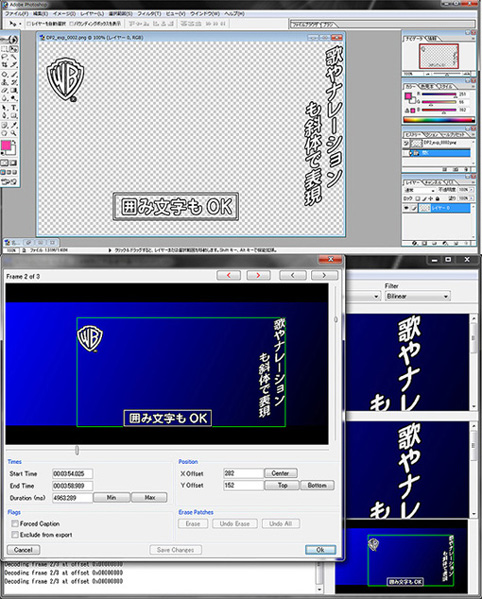Select the Healing Brush tool
The image size is (482, 599).
coord(4,74)
